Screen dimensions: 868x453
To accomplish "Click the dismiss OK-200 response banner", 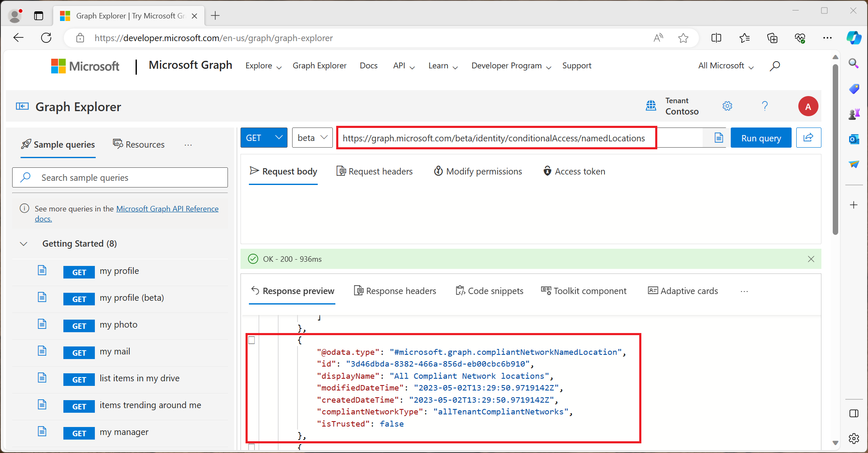I will pos(811,259).
